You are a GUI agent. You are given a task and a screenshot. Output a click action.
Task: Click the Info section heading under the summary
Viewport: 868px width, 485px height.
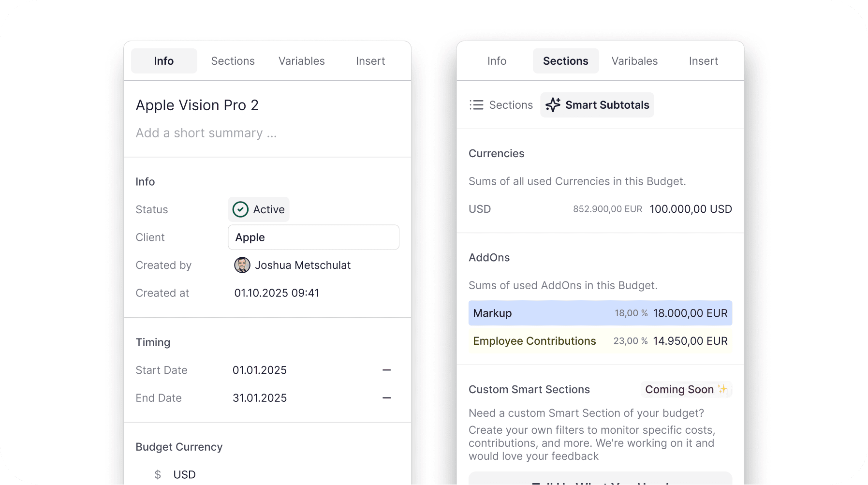click(145, 182)
